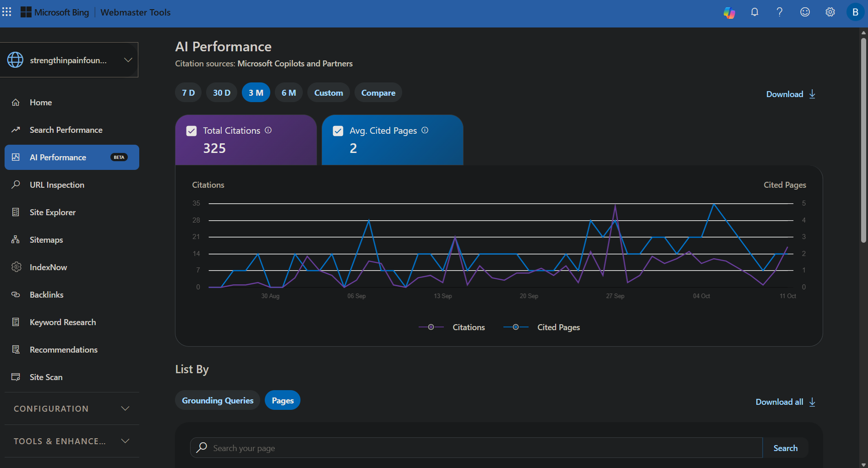Click the Webmaster Tools title link
The height and width of the screenshot is (468, 868).
pos(136,12)
